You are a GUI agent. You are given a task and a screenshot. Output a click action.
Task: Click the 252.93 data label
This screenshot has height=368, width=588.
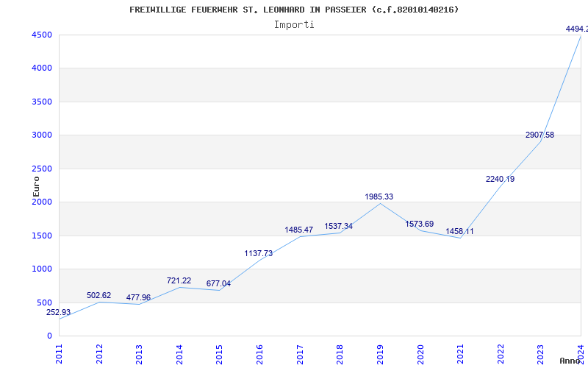pyautogui.click(x=58, y=312)
